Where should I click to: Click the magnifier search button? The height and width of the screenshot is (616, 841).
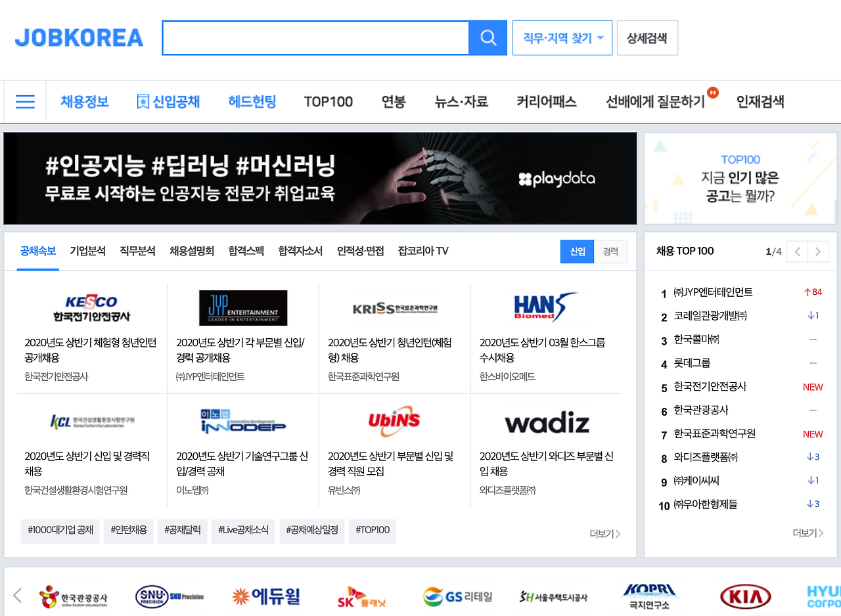(488, 38)
